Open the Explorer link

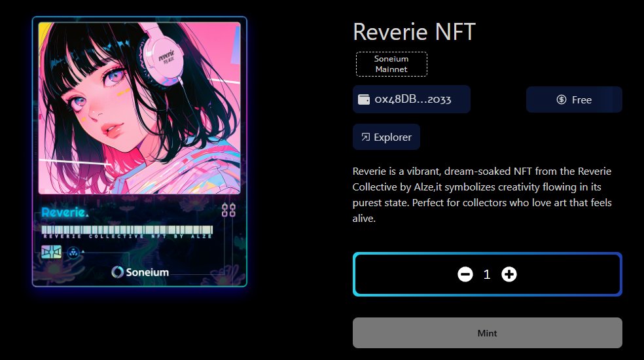pos(386,137)
